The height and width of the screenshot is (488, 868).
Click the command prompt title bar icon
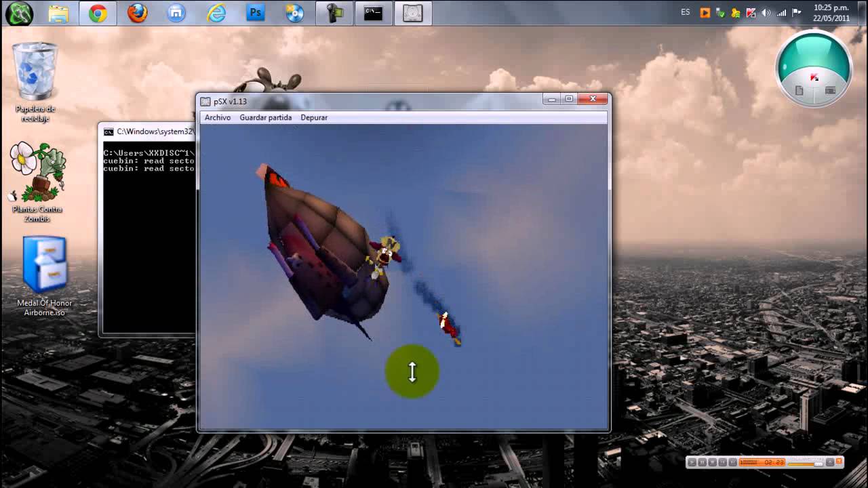[108, 131]
